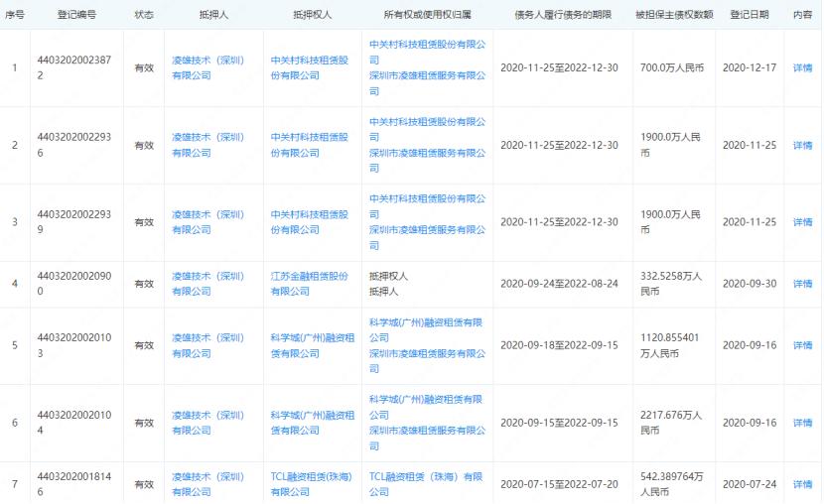Open TCL融资租赁(珠海)有限公司 mortgagee link

(311, 484)
